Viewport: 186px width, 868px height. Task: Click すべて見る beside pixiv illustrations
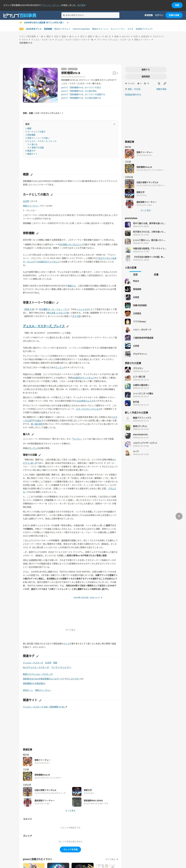(x=111, y=859)
